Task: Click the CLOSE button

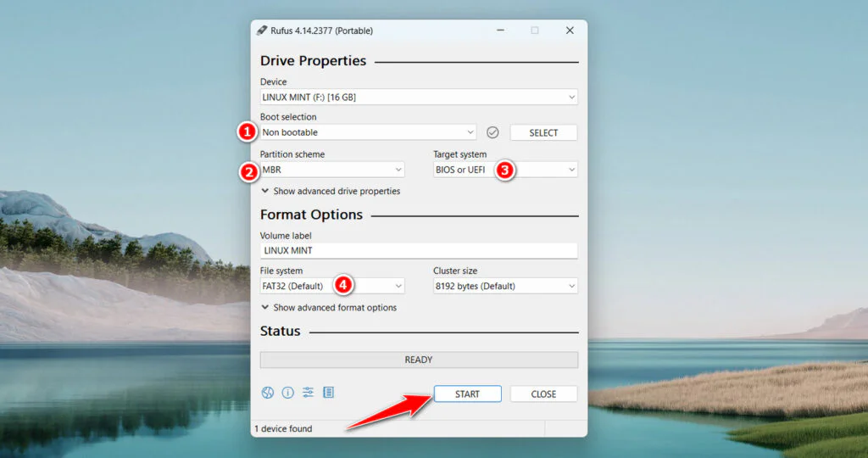Action: tap(543, 394)
